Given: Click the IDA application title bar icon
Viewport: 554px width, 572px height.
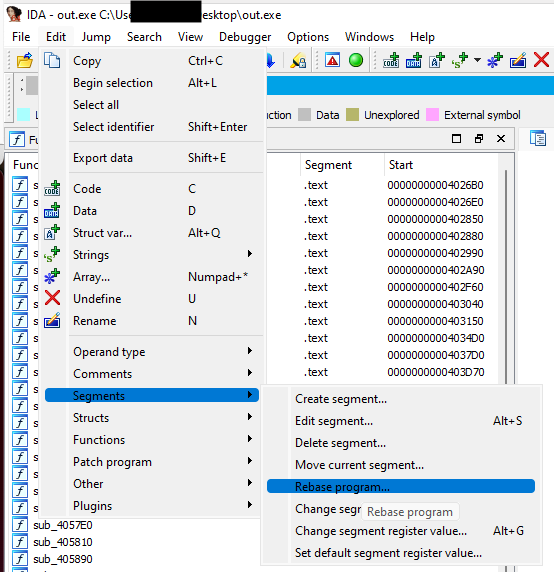Looking at the screenshot, I should pos(14,14).
